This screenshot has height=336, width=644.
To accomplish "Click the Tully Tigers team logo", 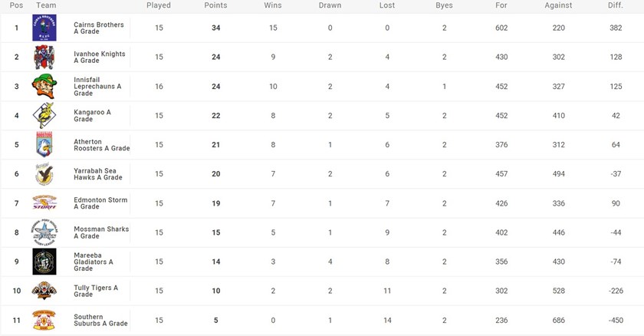I will click(x=44, y=291).
